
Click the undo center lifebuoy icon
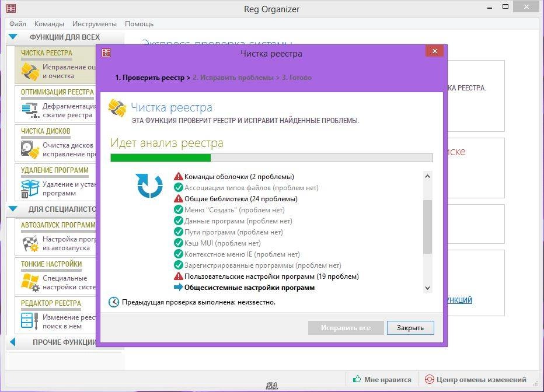pyautogui.click(x=430, y=380)
